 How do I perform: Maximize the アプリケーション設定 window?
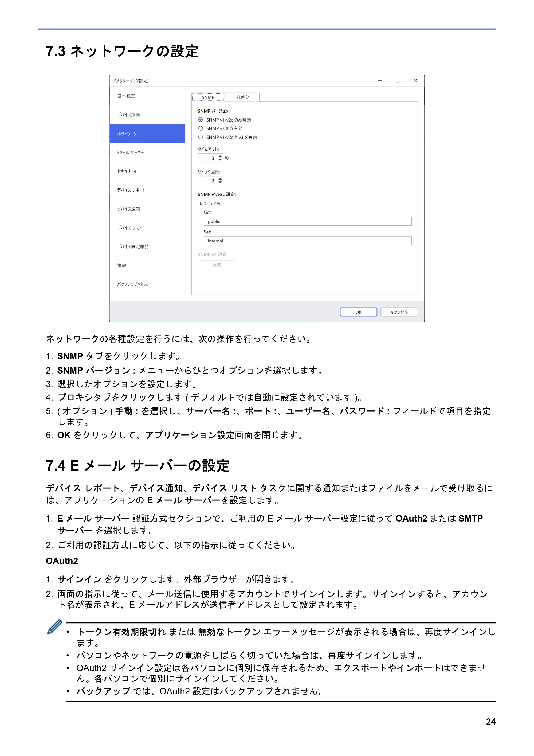(x=397, y=81)
